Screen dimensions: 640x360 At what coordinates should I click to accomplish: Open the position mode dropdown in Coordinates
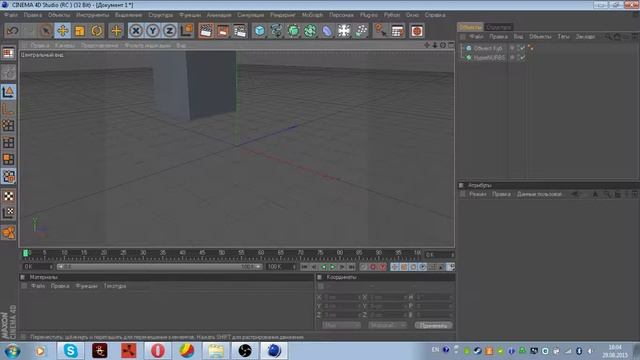[x=341, y=325]
